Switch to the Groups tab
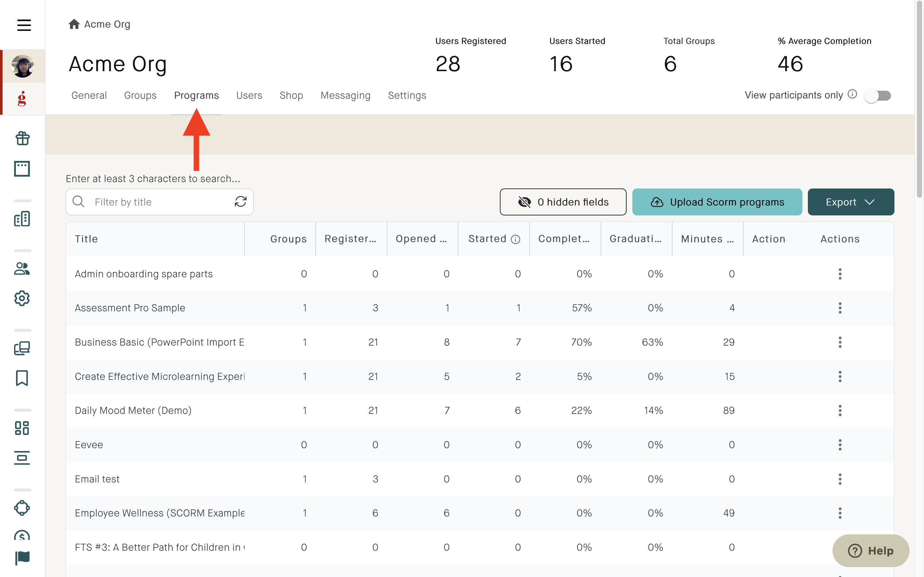Screen dimensions: 924x577 click(140, 96)
